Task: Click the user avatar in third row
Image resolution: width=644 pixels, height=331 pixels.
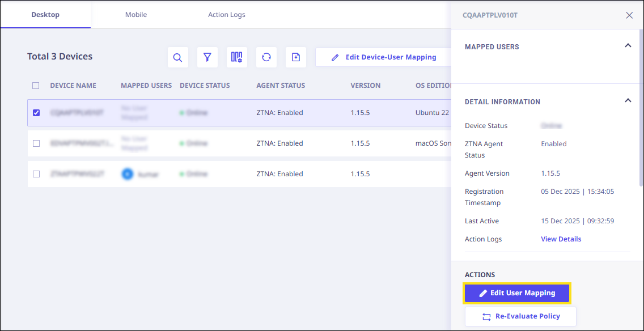Action: (x=128, y=174)
